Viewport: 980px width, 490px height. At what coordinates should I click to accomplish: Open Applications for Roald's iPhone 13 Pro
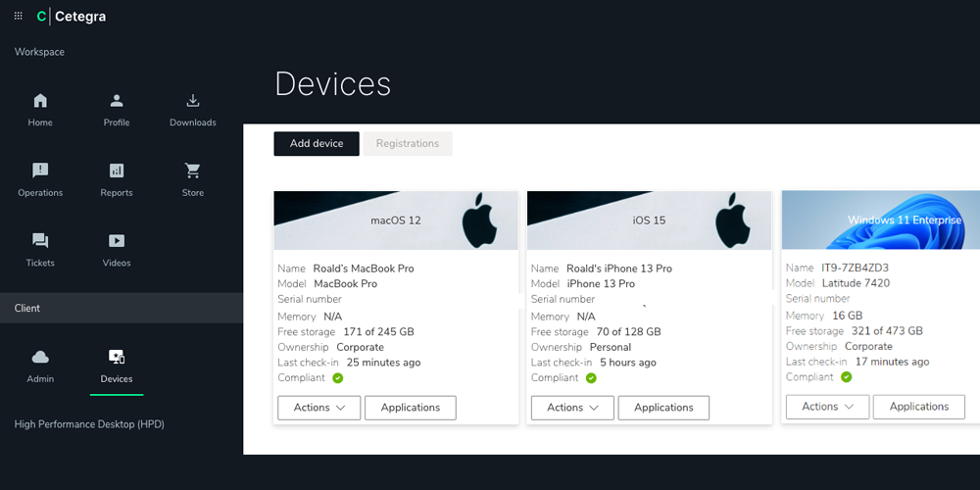[x=663, y=408]
